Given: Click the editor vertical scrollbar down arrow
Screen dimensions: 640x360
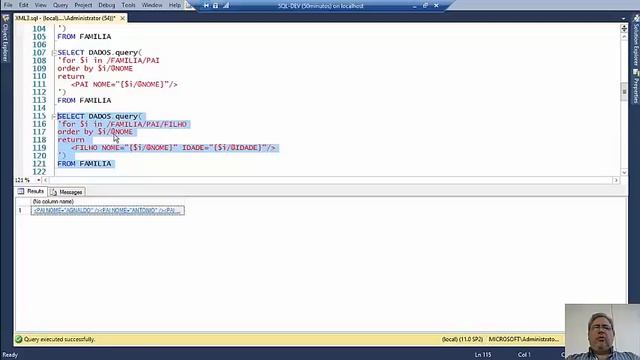Looking at the screenshot, I should click(624, 172).
